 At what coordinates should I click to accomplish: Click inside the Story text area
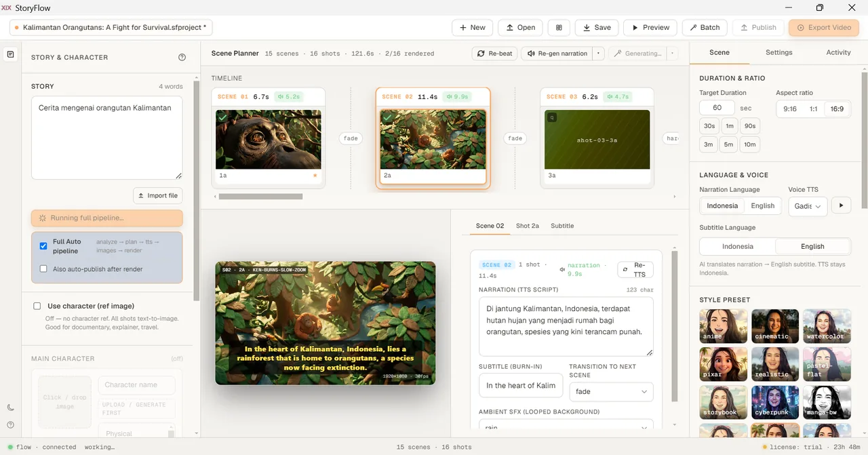click(x=106, y=138)
